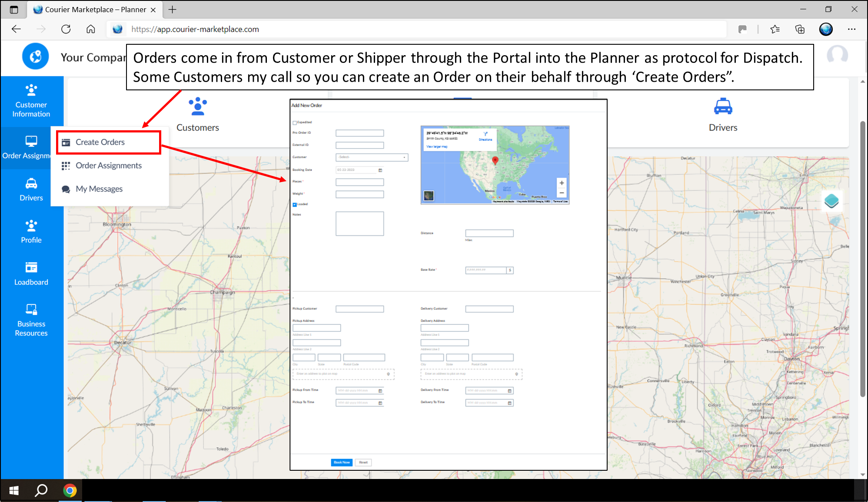868x502 pixels.
Task: Open the browser settings ellipsis menu
Action: point(851,29)
